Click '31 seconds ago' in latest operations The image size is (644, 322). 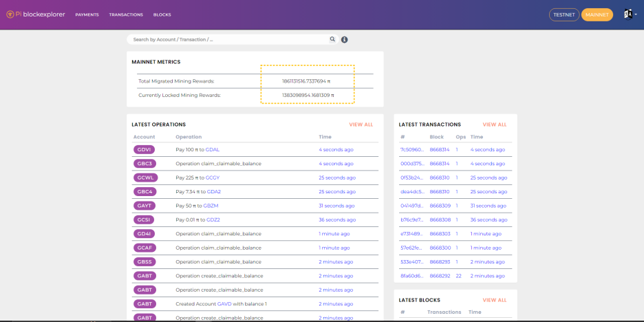336,205
